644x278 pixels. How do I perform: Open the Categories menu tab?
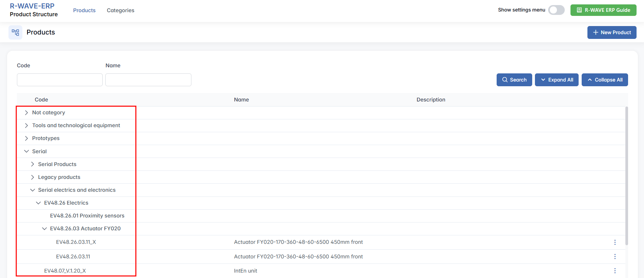[121, 10]
